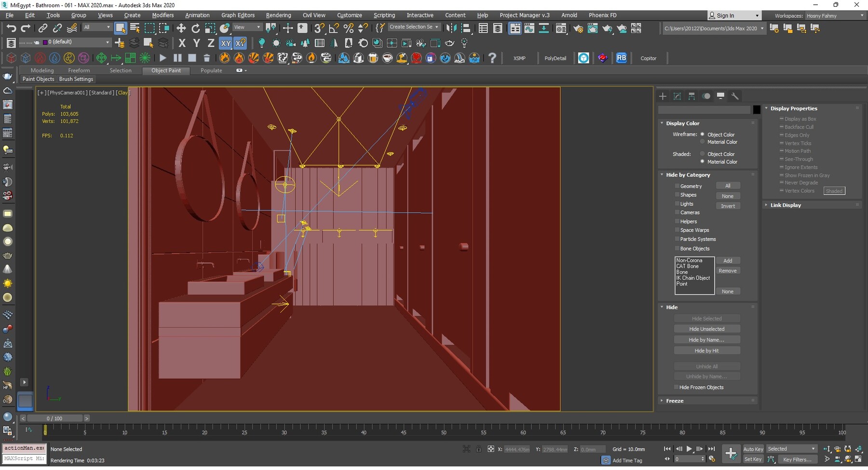
Task: Click the Select and Rotate tool
Action: (x=195, y=28)
